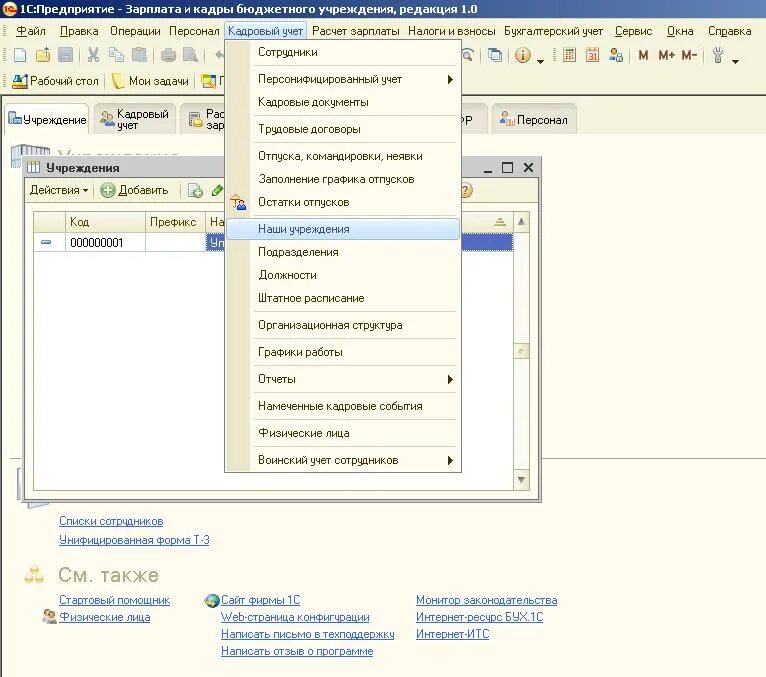The height and width of the screenshot is (677, 766).
Task: Switch to the Персонал tab
Action: pyautogui.click(x=533, y=120)
